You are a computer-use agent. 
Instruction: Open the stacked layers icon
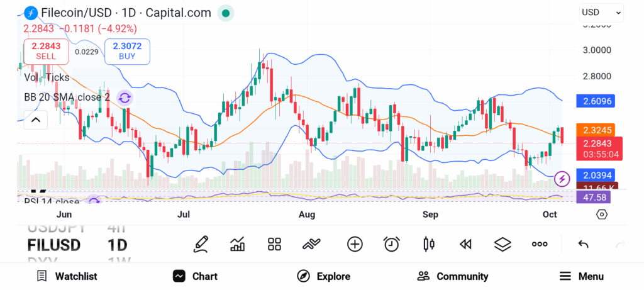coord(502,244)
